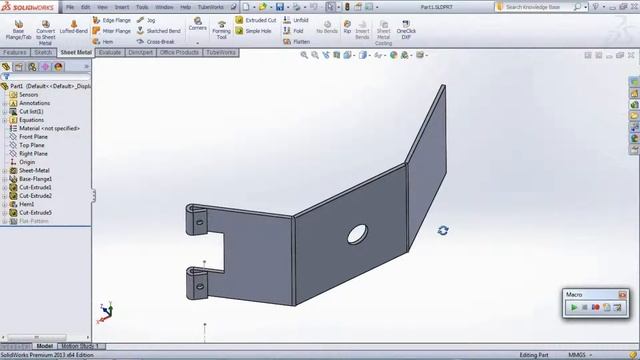This screenshot has width=640, height=360.
Task: Switch to the Evaluate tab
Action: tap(110, 53)
